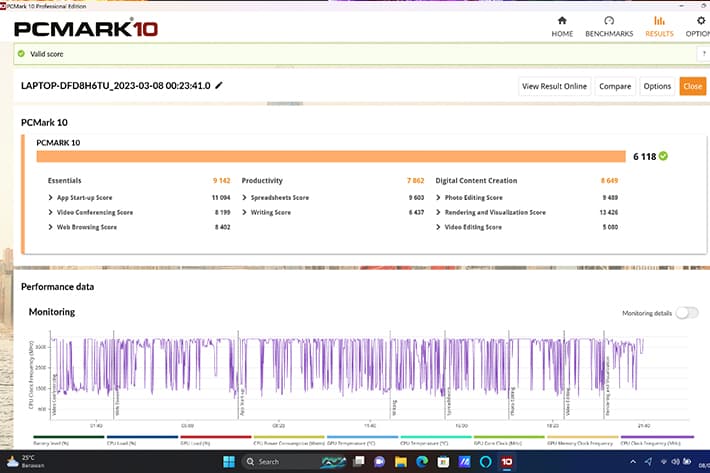This screenshot has width=710, height=473.
Task: Toggle GPU Temperature legend series
Action: (x=362, y=441)
